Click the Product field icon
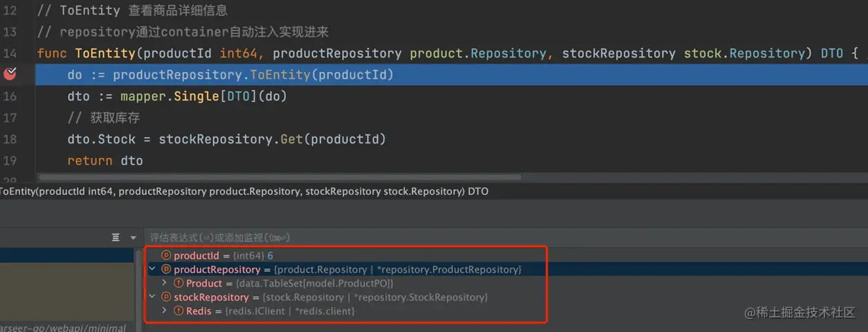Screen dimensions: 868x332 point(179,283)
